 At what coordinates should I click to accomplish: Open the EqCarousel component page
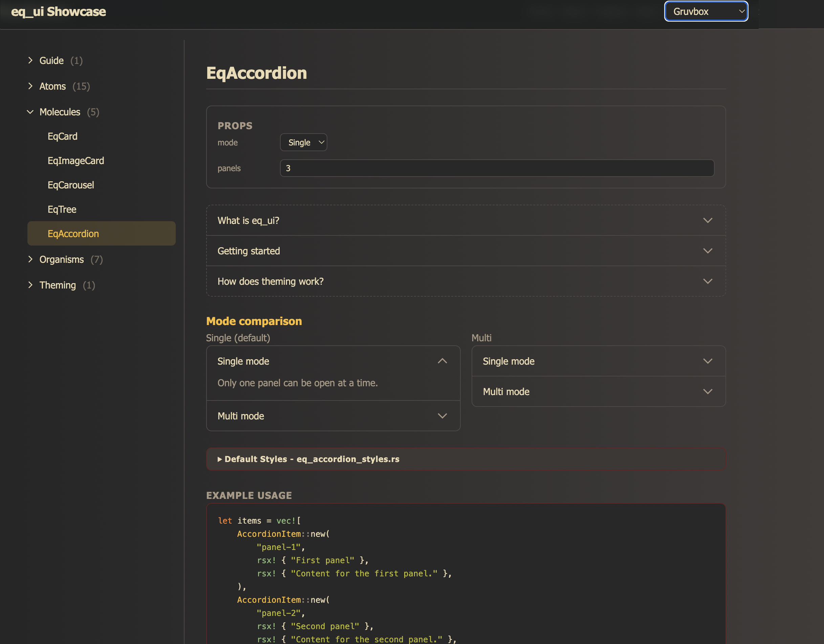[x=70, y=185]
